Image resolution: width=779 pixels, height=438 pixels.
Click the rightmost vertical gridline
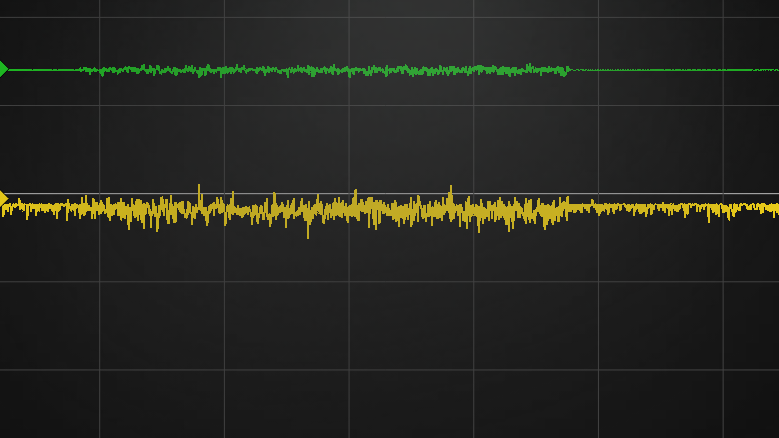pyautogui.click(x=723, y=300)
